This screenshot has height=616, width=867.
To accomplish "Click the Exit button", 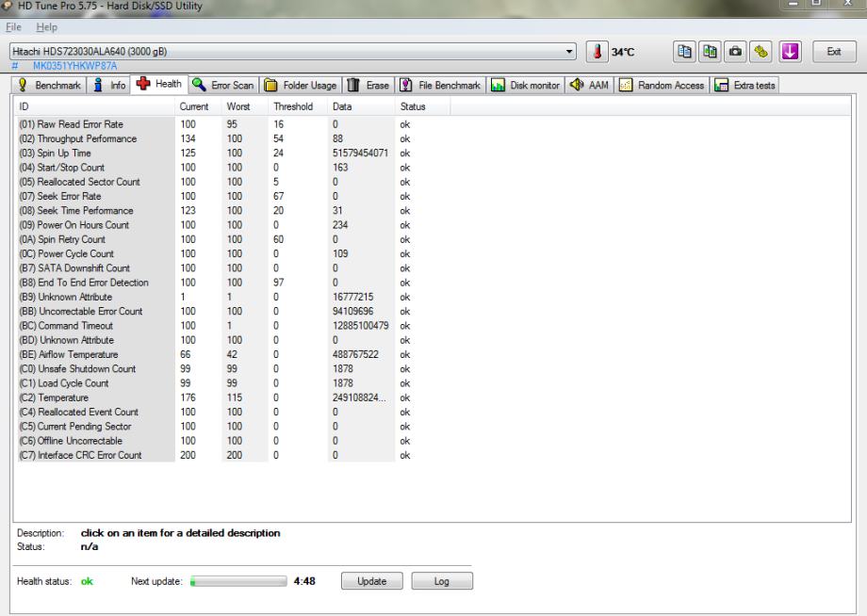I will click(834, 52).
